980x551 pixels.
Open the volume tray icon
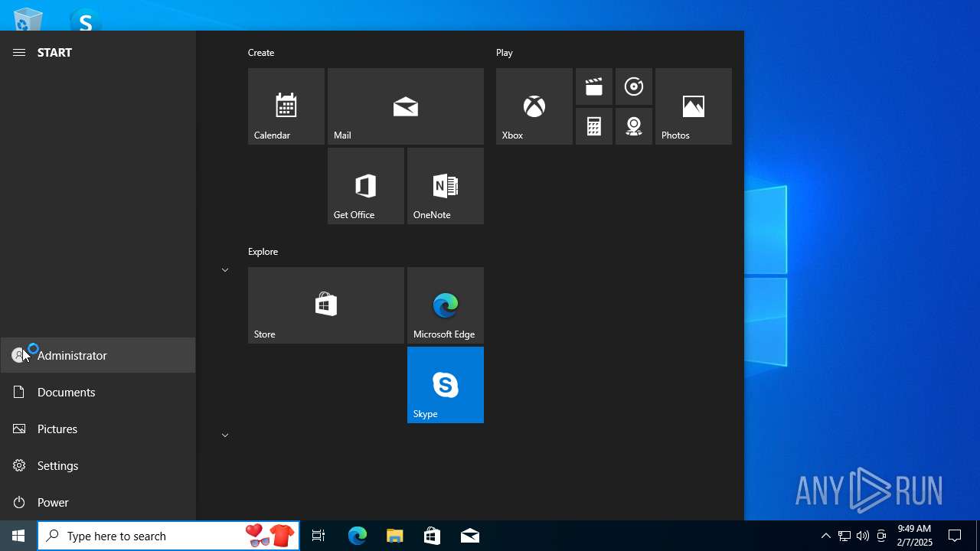pyautogui.click(x=863, y=536)
